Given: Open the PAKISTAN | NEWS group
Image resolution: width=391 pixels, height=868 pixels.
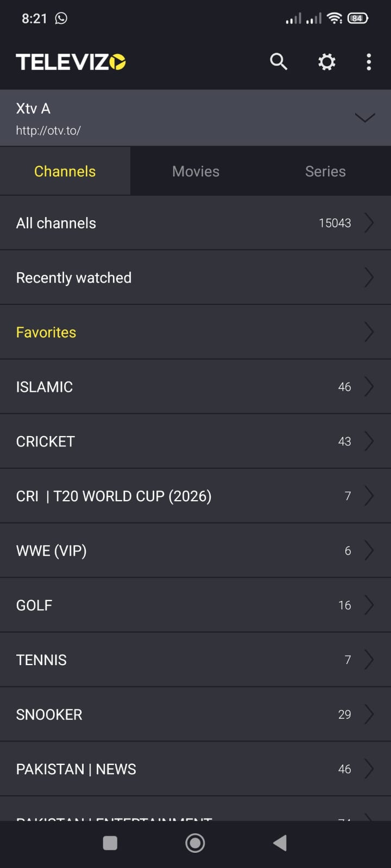Looking at the screenshot, I should 76,769.
